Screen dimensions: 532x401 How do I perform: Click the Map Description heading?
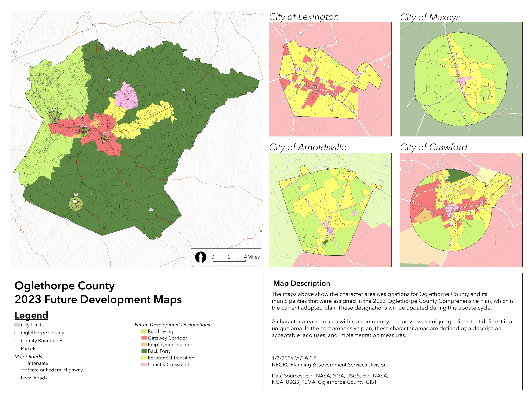(x=301, y=283)
